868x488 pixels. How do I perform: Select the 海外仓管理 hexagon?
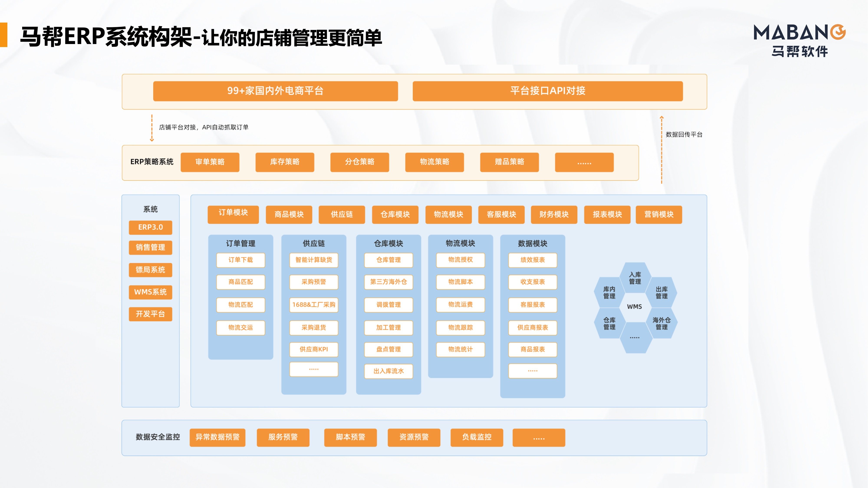[x=661, y=324]
